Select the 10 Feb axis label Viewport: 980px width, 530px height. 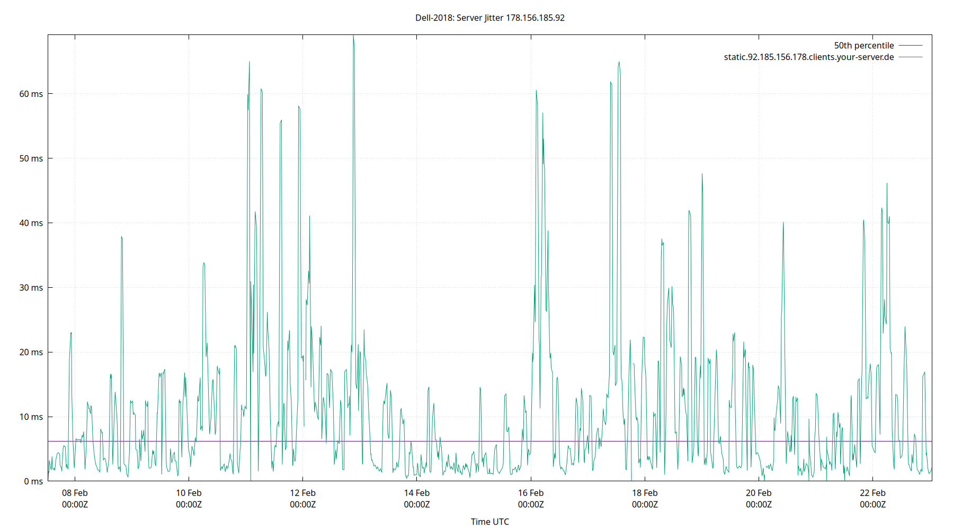pos(189,492)
